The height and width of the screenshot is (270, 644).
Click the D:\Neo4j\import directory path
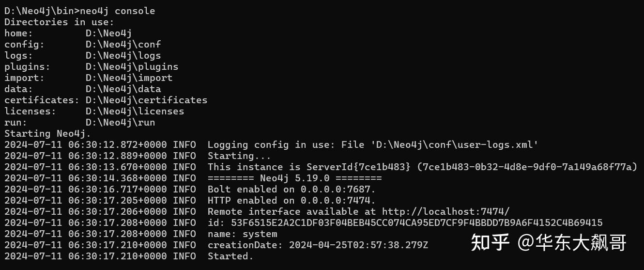(129, 78)
